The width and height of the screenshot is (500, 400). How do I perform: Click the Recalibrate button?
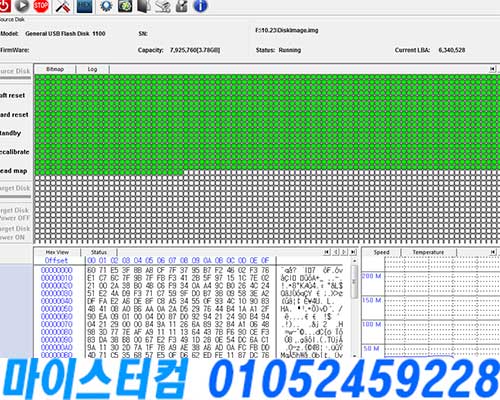point(16,152)
